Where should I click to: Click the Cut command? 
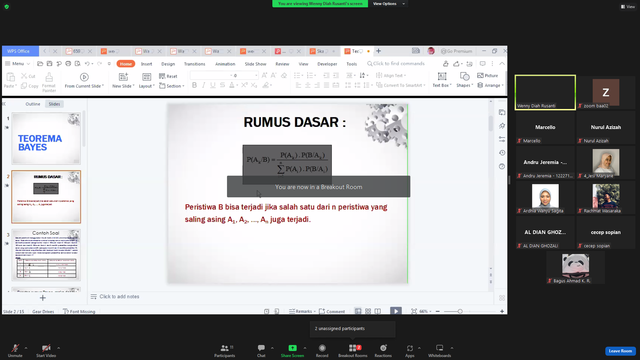tap(28, 76)
